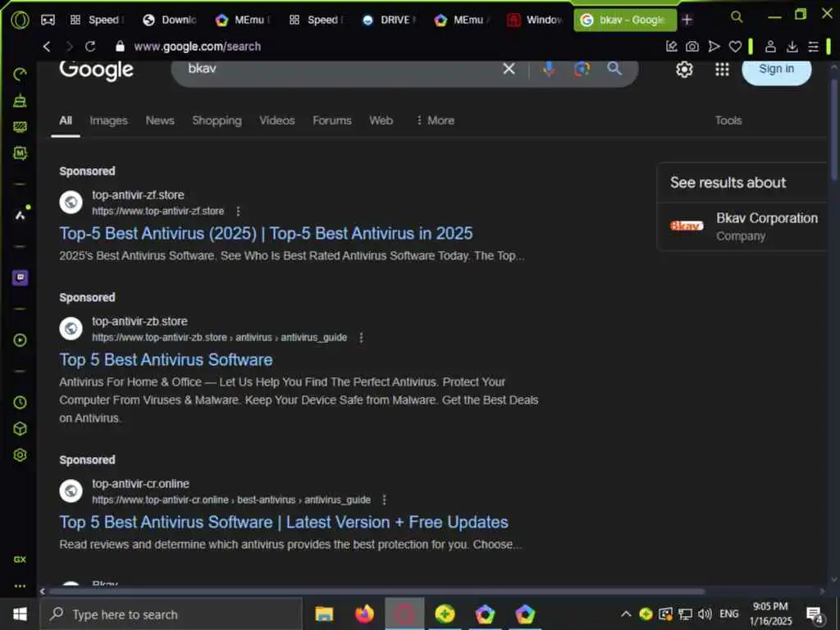
Task: Take a snapshot with the camera icon
Action: [x=692, y=47]
